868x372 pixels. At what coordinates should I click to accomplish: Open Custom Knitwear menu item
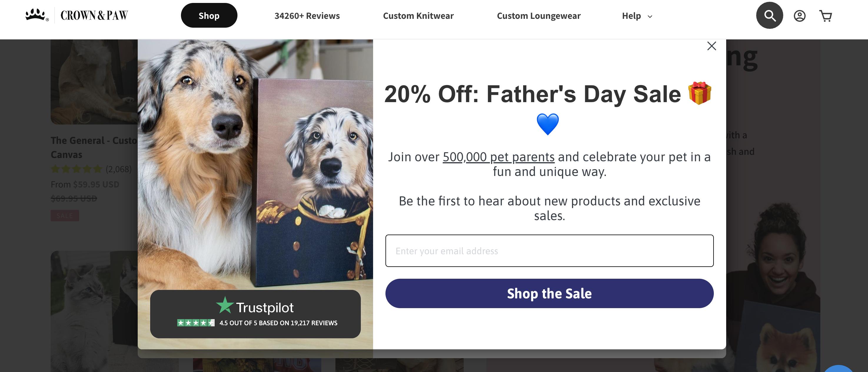[418, 16]
